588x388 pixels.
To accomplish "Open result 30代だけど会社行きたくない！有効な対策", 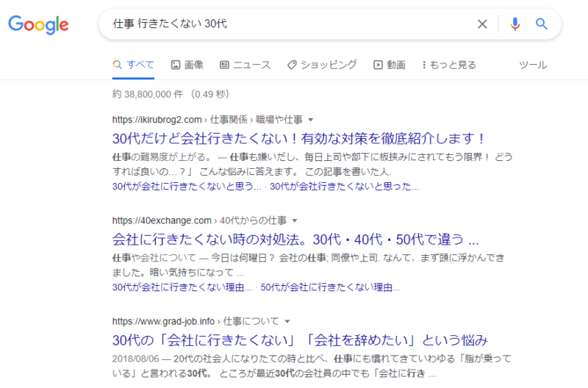I will [298, 139].
